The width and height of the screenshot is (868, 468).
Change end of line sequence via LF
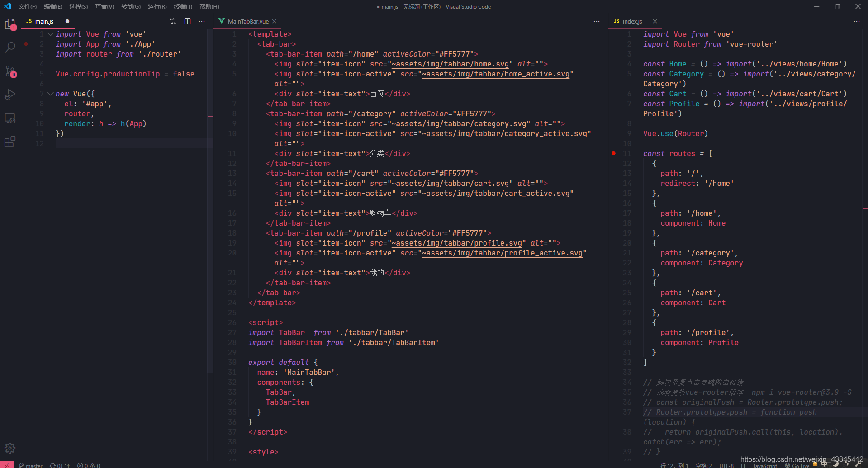(744, 466)
